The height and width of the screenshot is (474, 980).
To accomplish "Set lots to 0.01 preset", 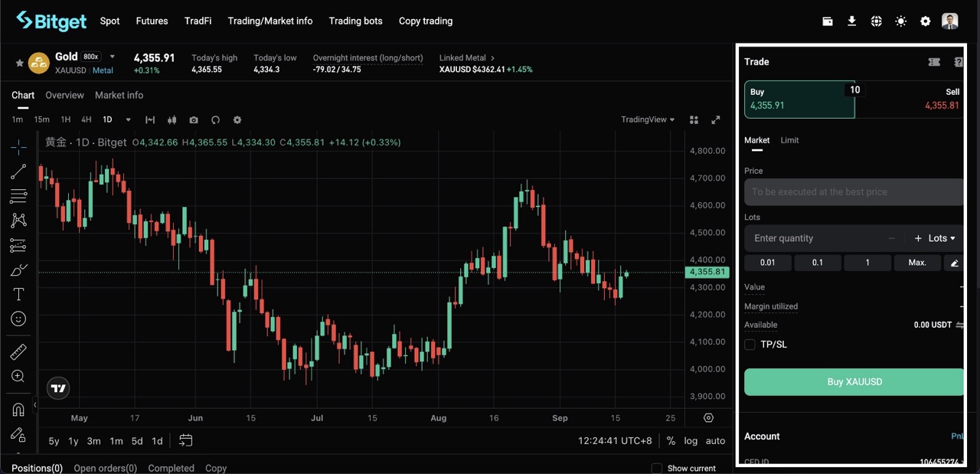I will (767, 263).
